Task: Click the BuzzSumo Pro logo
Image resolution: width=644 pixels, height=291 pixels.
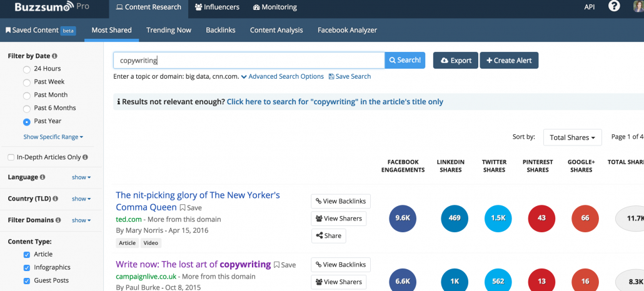Action: tap(50, 7)
